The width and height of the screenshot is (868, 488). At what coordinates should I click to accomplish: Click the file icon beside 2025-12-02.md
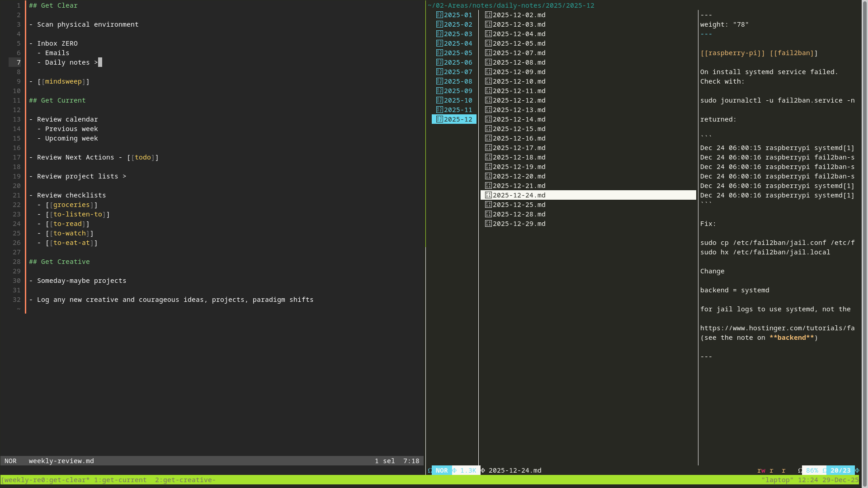point(488,15)
